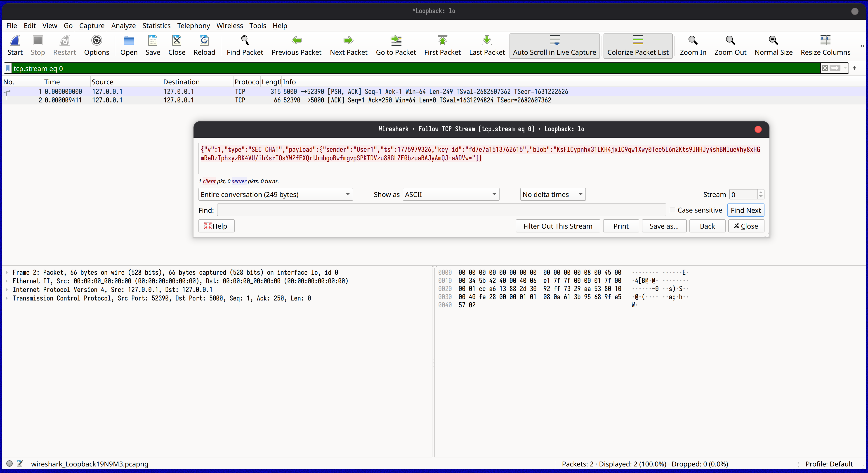Jump to Last Packet
This screenshot has width=868, height=473.
pyautogui.click(x=487, y=45)
